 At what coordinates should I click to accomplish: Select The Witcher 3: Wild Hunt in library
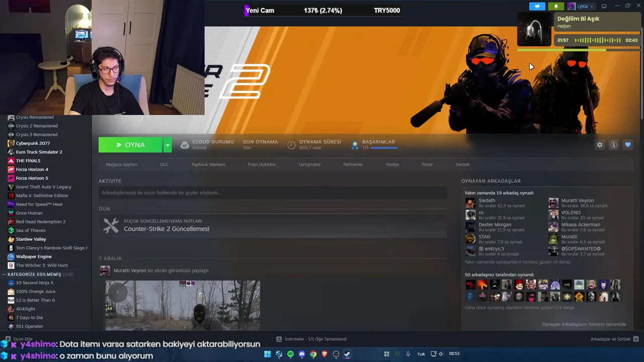42,265
